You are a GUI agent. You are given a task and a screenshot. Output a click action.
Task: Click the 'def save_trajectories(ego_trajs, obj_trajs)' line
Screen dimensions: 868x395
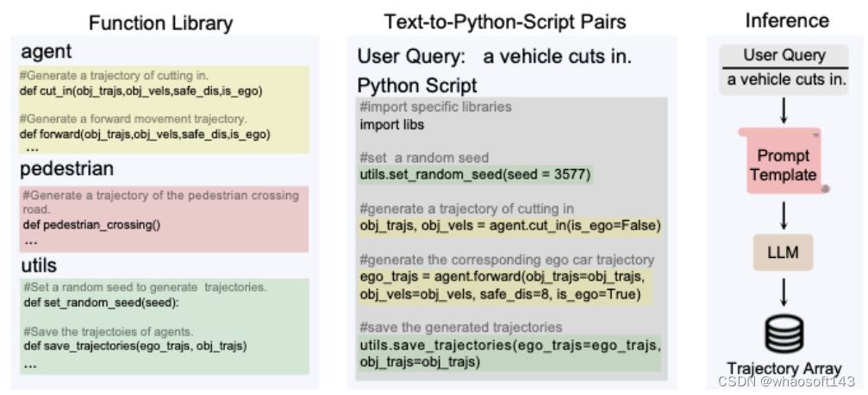135,346
